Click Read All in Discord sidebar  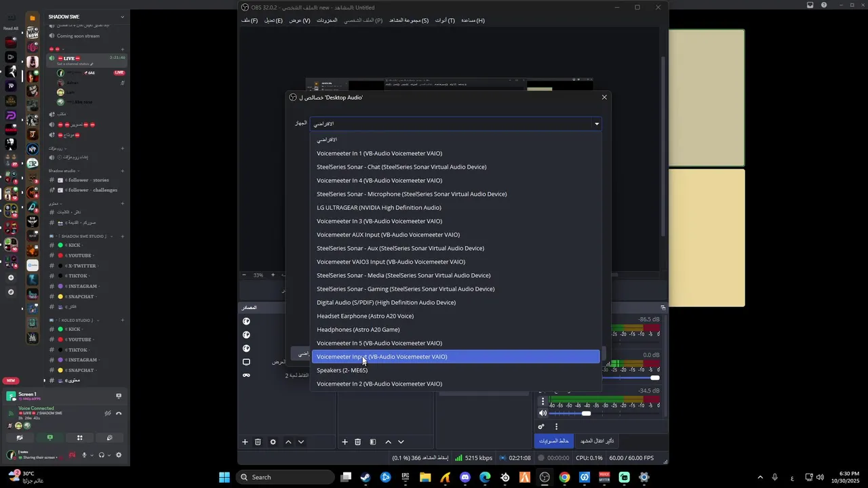point(11,28)
